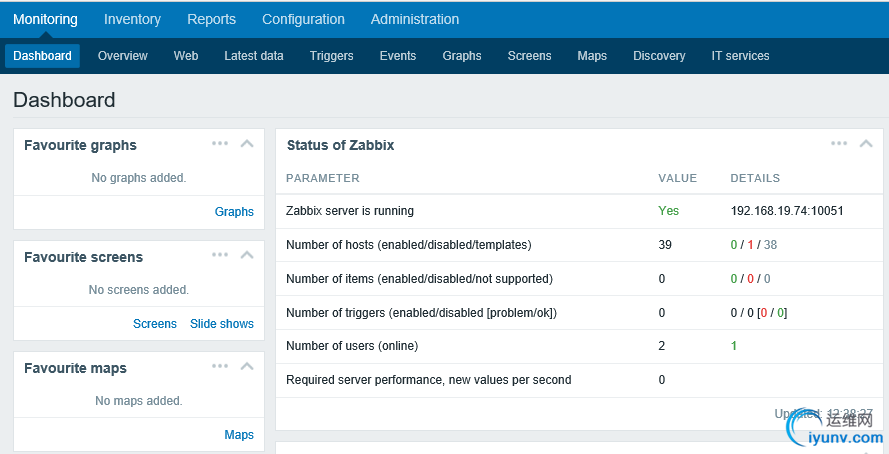889x454 pixels.
Task: Click the 'Required server performance' row label
Action: [429, 380]
